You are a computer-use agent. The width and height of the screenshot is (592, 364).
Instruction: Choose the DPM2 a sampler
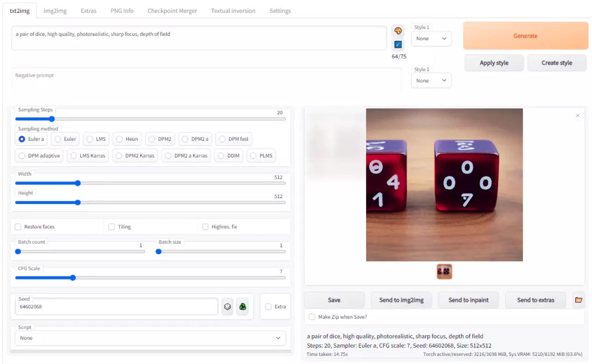pos(195,139)
